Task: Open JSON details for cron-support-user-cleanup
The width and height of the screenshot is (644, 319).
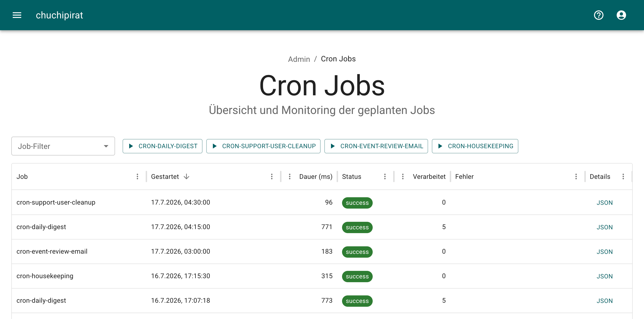Action: [x=604, y=203]
